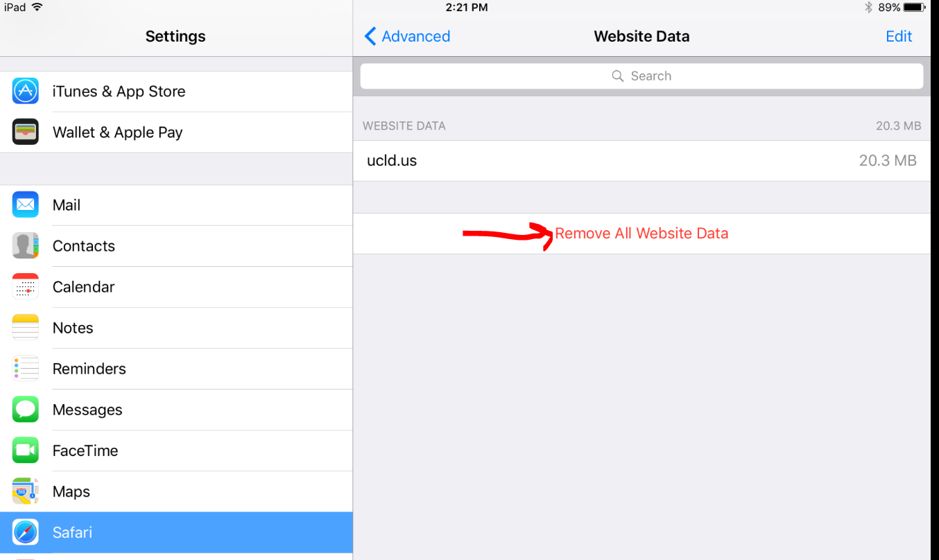Tap the Edit button
Viewport: 939px width, 560px height.
(x=899, y=36)
